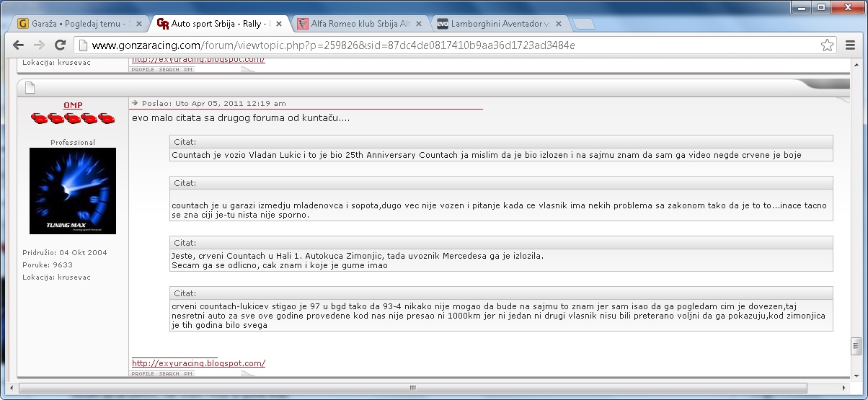Reload the current page
This screenshot has height=400, width=868.
(x=61, y=45)
